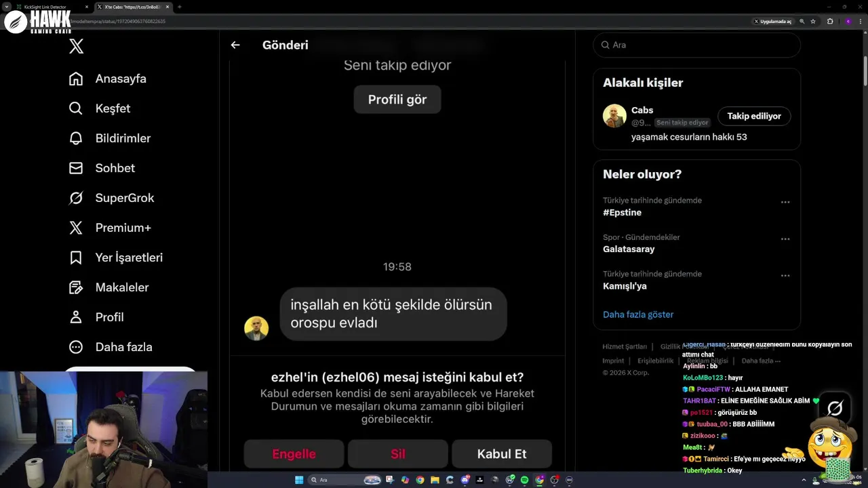The height and width of the screenshot is (488, 868).
Task: Go to Profil page
Action: [x=96, y=317]
